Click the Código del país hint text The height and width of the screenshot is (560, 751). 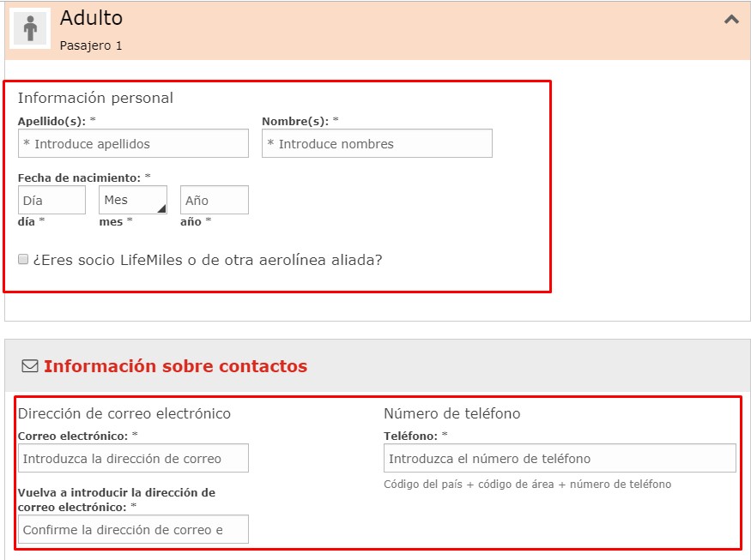[x=527, y=485]
